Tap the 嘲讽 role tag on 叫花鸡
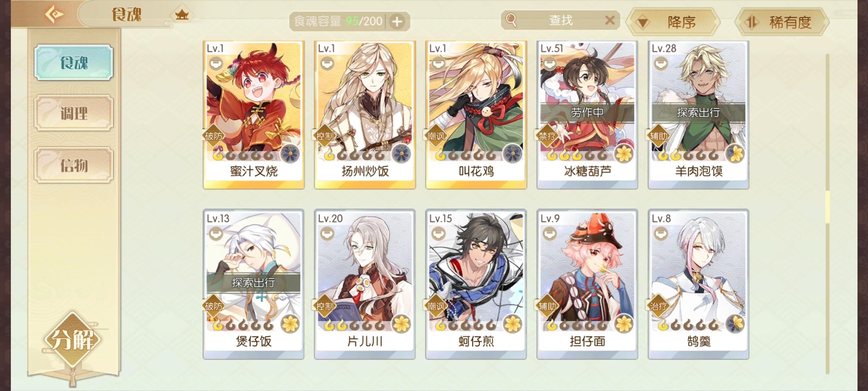Screen dimensions: 868x391 point(436,136)
